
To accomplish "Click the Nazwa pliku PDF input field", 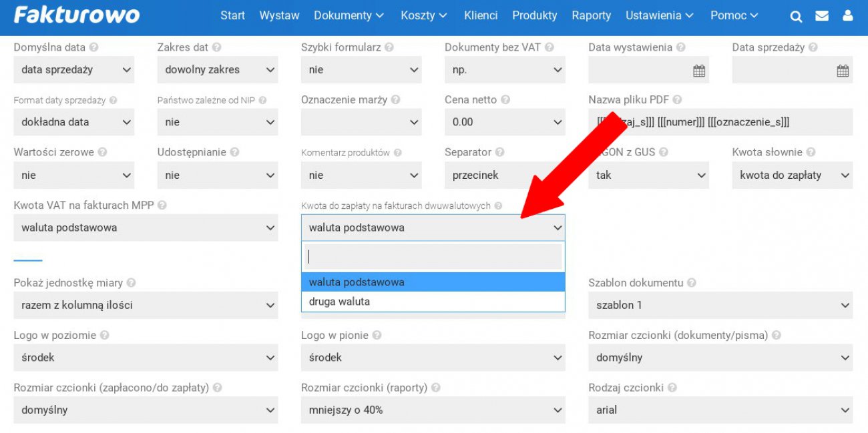I will tap(720, 122).
